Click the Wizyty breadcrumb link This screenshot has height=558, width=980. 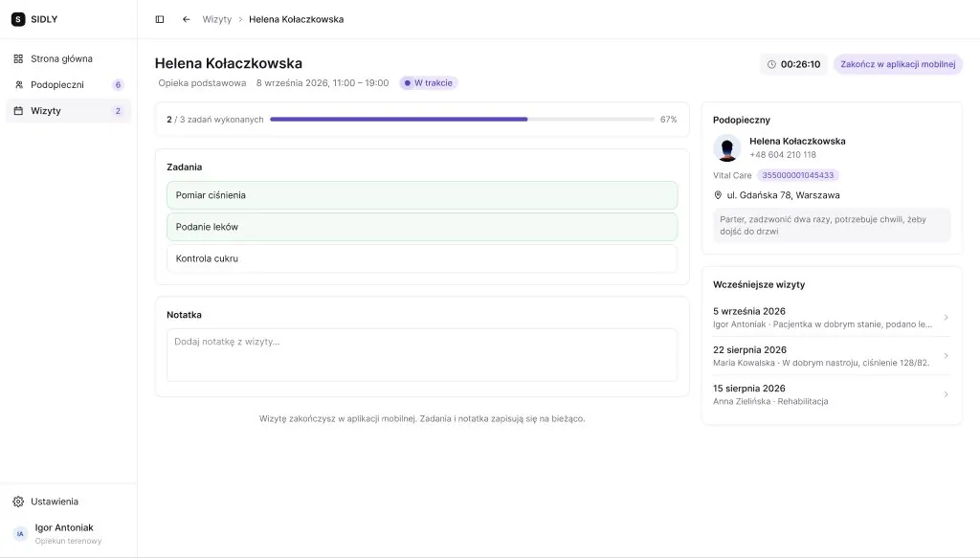217,19
